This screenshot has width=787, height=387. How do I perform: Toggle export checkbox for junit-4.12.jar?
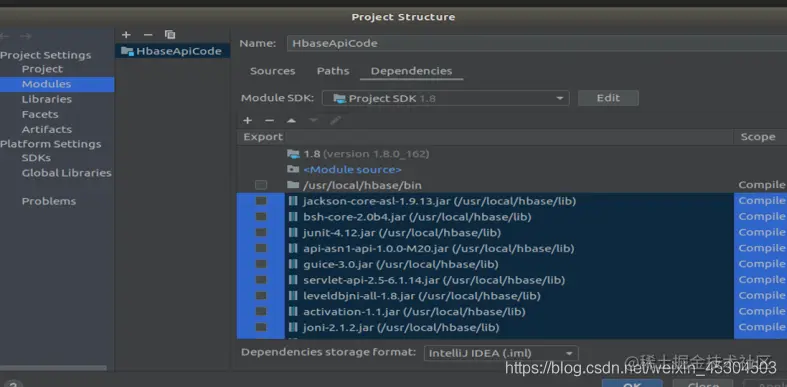pos(261,232)
